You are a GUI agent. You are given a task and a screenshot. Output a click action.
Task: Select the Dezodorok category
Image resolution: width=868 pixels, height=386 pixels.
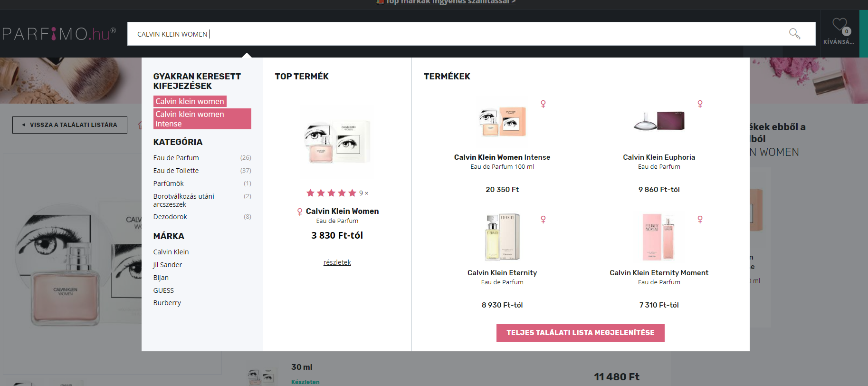point(170,217)
